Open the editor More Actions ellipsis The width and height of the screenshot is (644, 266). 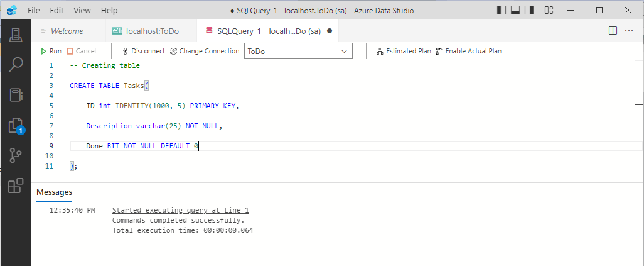pos(629,31)
